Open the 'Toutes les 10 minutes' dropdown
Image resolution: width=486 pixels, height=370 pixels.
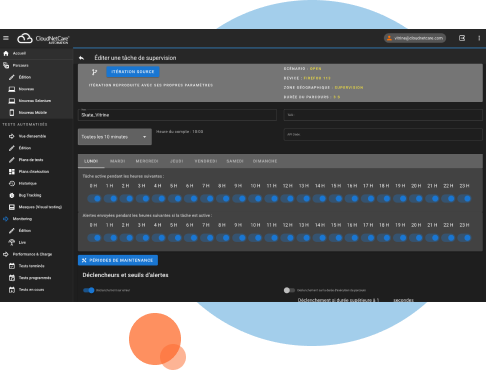pyautogui.click(x=115, y=137)
